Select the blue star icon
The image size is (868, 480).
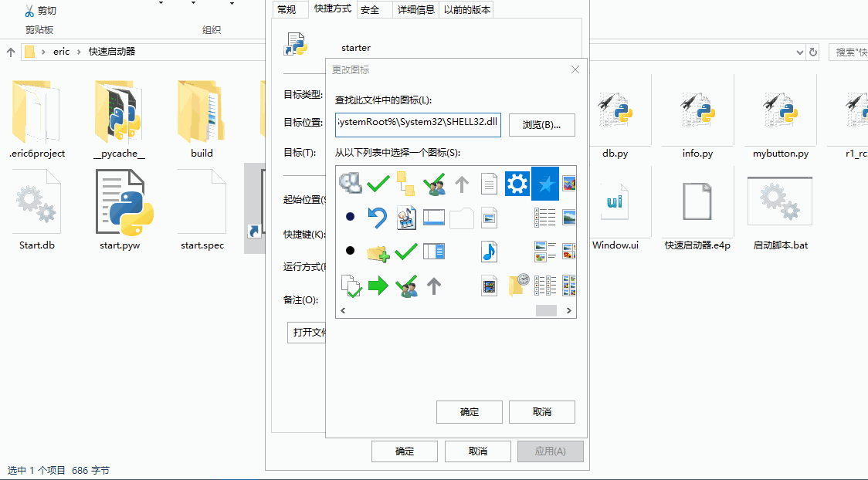(x=544, y=184)
